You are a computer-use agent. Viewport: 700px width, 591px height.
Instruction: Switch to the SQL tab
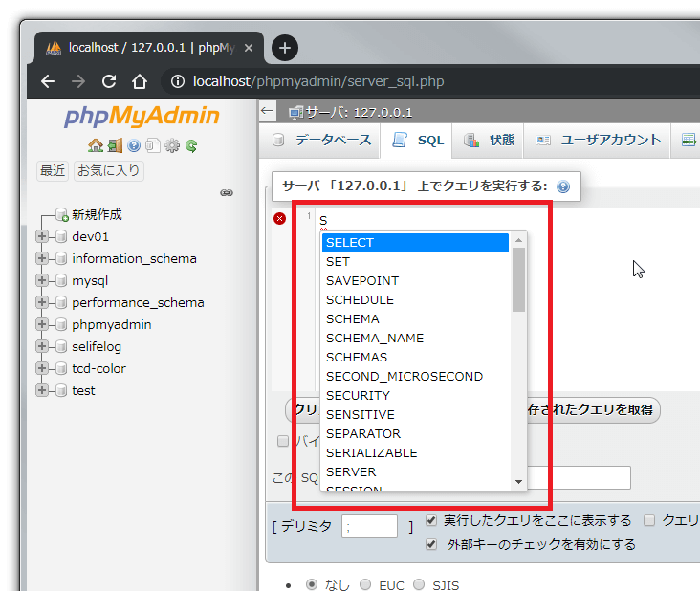coord(418,140)
